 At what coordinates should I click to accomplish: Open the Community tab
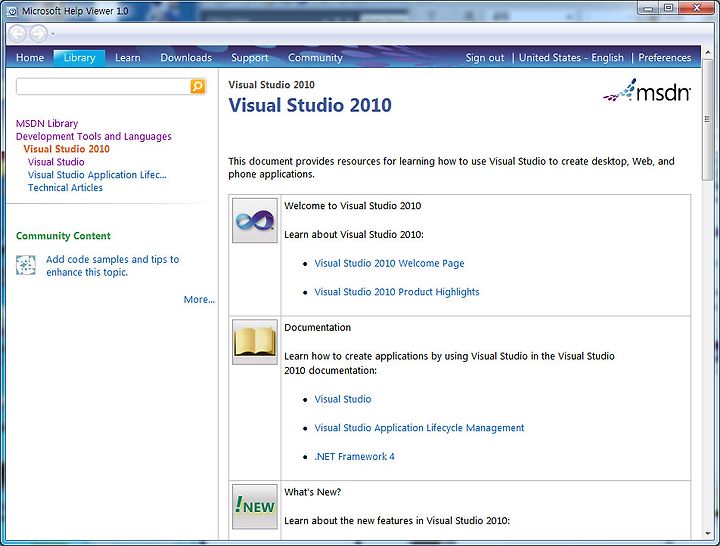click(x=315, y=58)
